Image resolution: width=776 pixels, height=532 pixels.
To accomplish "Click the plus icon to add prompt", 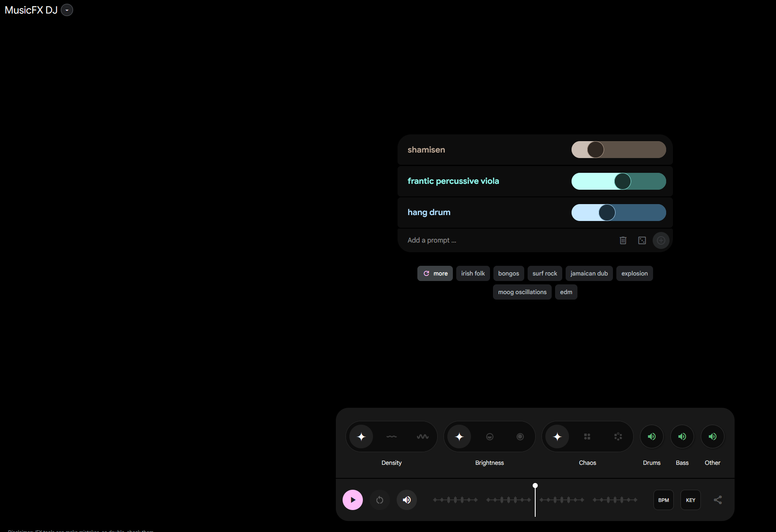I will click(x=661, y=240).
